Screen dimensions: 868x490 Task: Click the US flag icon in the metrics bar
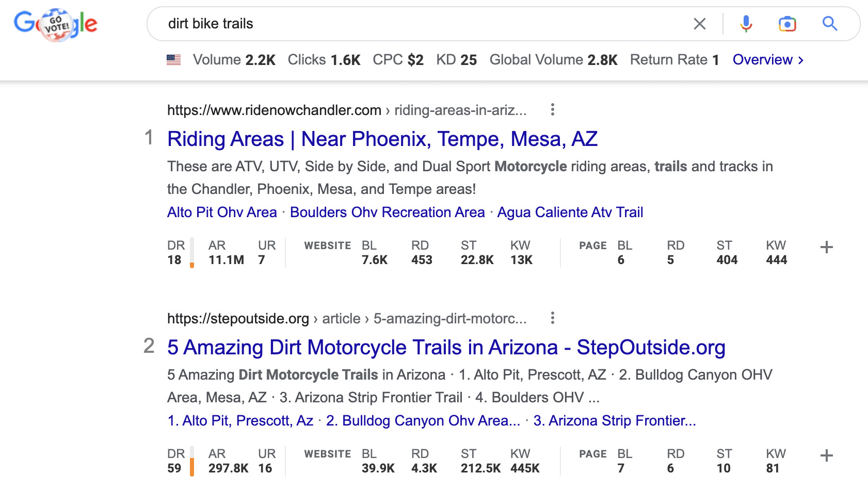(174, 60)
